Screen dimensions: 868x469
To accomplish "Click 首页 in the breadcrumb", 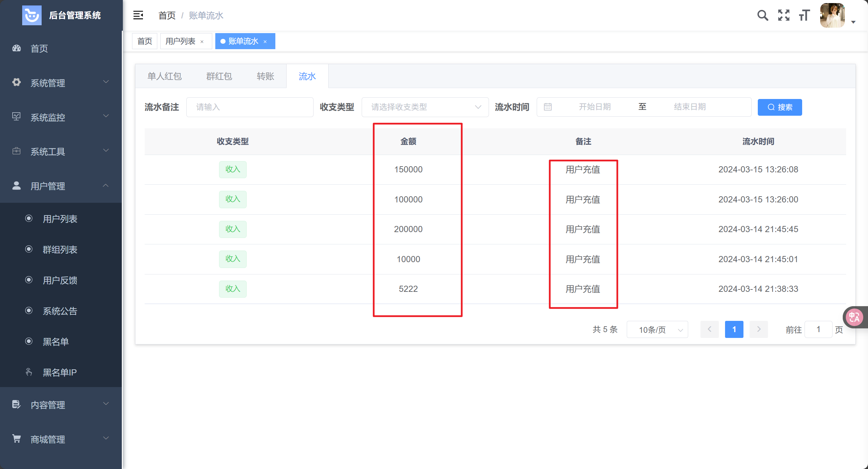I will click(x=167, y=15).
